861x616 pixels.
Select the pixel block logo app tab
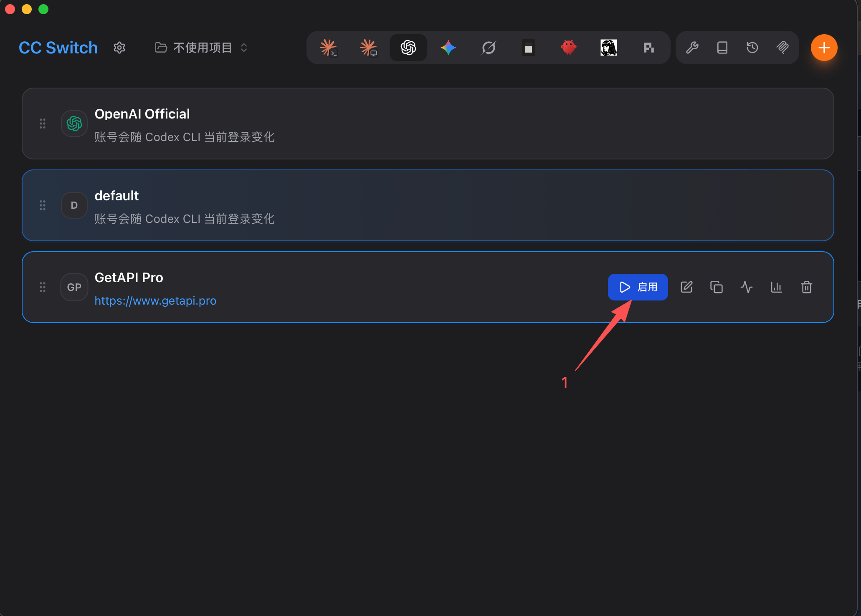648,48
